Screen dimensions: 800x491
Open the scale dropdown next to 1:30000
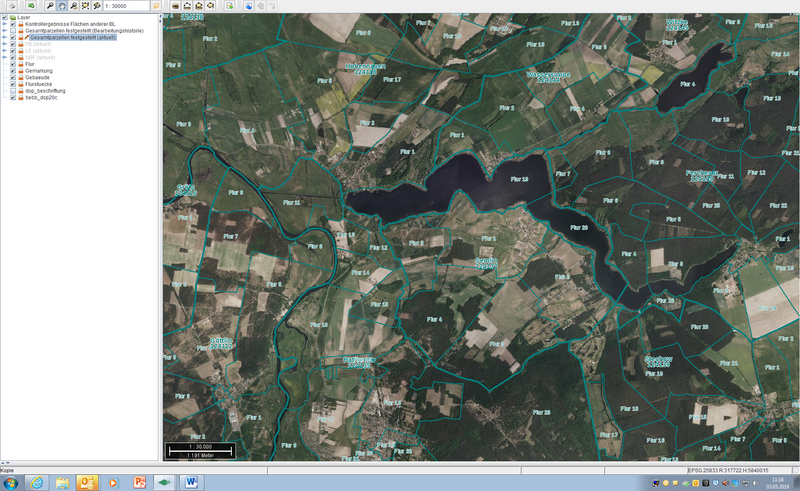[x=156, y=6]
